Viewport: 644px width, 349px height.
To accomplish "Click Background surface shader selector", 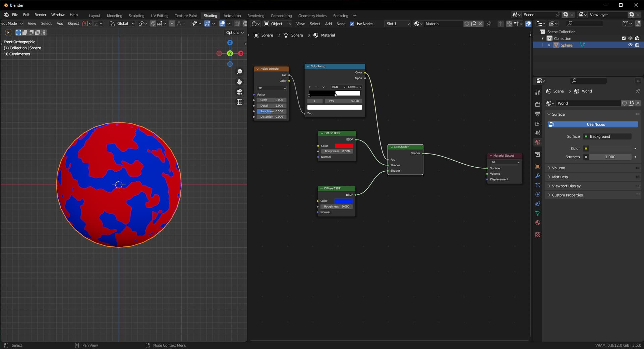I will [607, 136].
